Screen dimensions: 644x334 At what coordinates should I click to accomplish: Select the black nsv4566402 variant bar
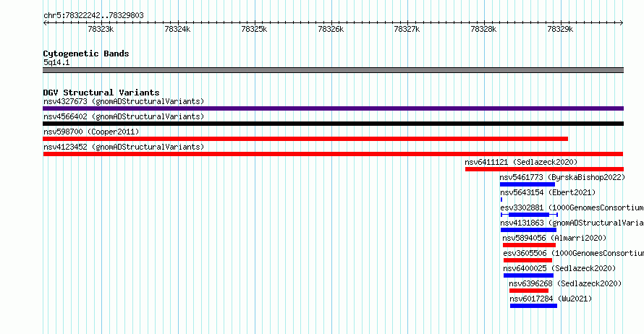333,124
